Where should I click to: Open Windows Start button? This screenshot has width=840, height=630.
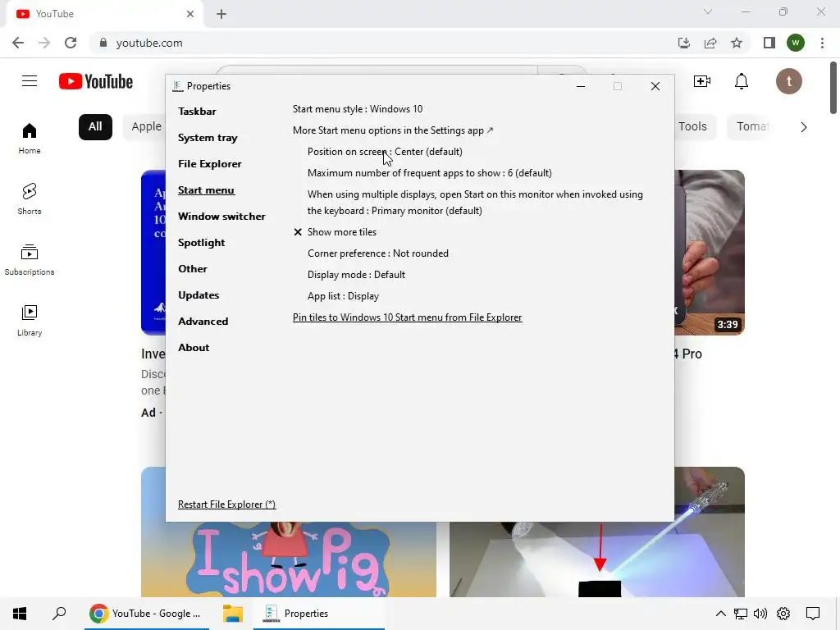point(20,614)
